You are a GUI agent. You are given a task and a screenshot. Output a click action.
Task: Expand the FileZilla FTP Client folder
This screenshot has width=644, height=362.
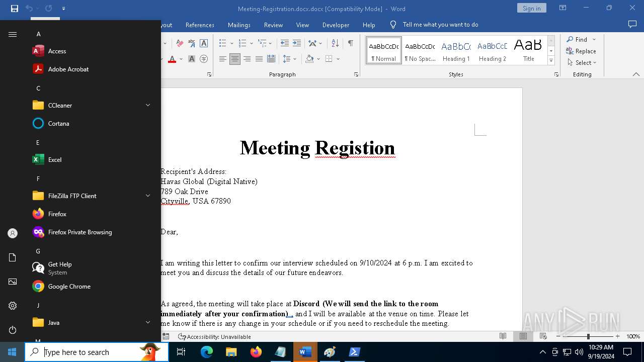pos(148,196)
